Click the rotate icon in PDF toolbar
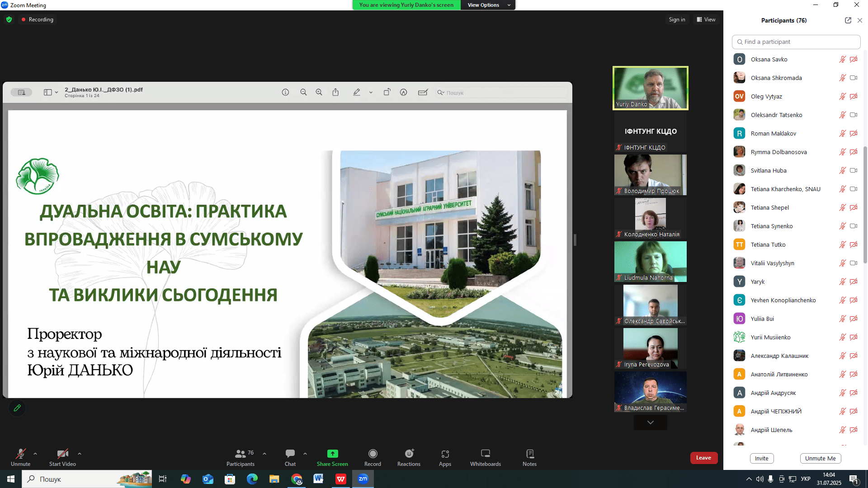868x488 pixels. [387, 92]
